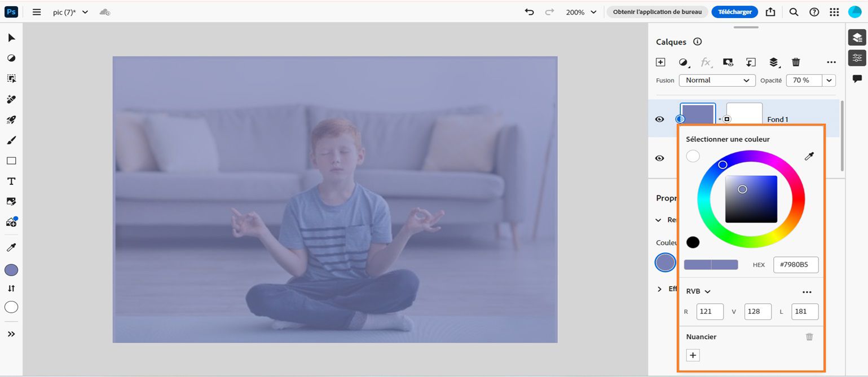868x377 pixels.
Task: Toggle visibility of the bottom layer
Action: point(659,158)
